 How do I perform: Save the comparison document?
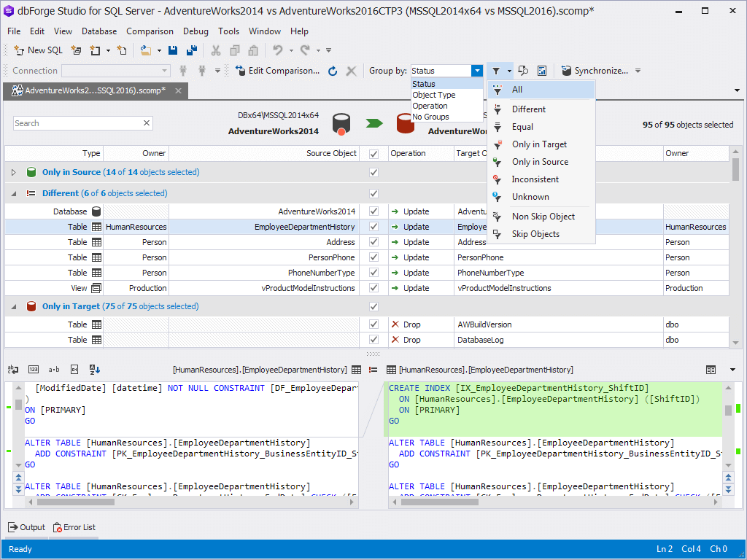point(173,50)
